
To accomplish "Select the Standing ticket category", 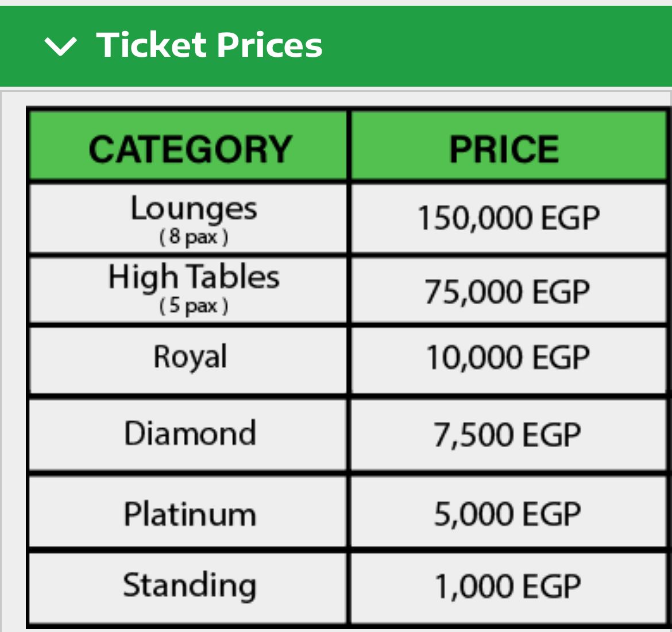I will click(189, 587).
